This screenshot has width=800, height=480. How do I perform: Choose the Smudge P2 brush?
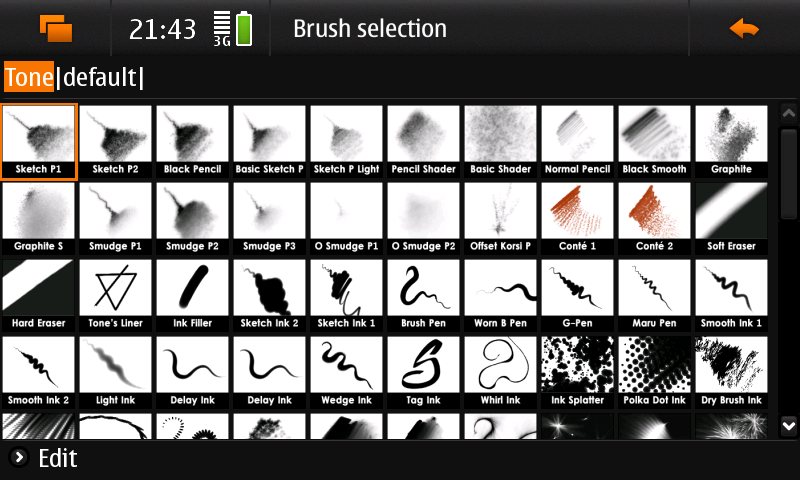[192, 218]
